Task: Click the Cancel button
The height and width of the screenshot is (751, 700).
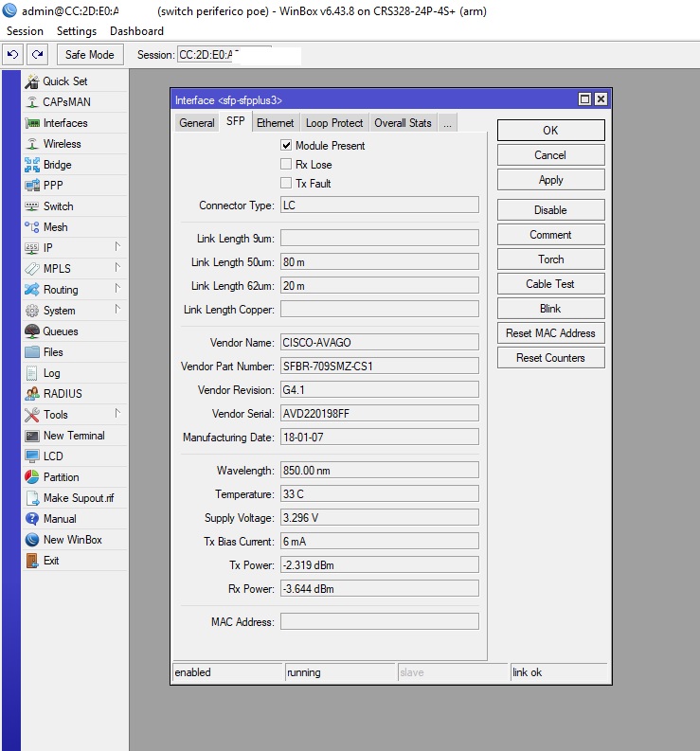Action: (x=551, y=155)
